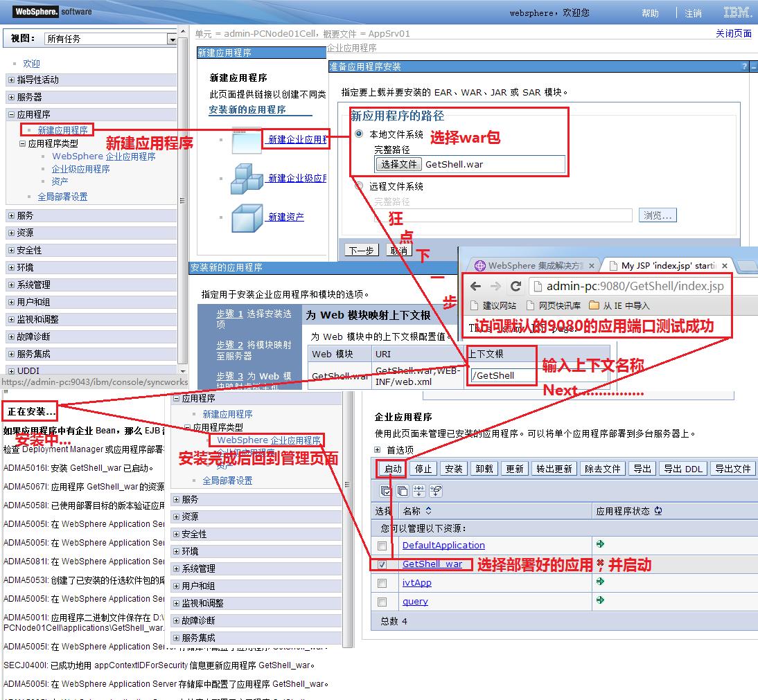Viewport: 758px width, 700px height.
Task: Click the browser forward arrow
Action: pos(495,287)
